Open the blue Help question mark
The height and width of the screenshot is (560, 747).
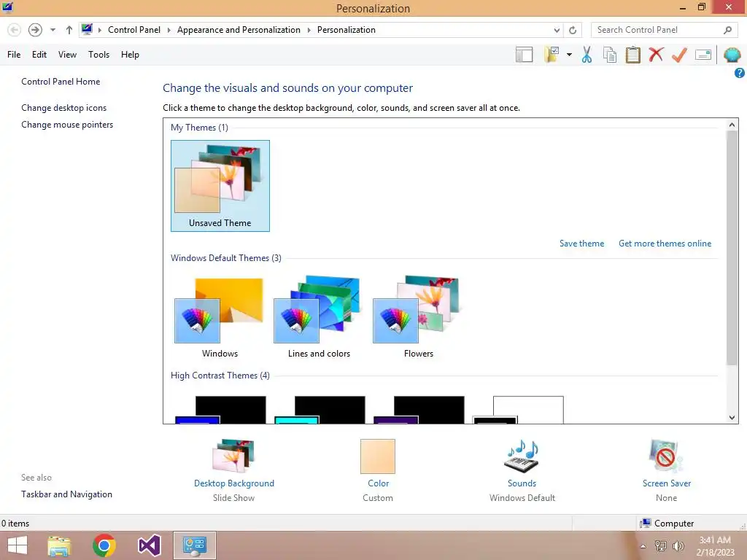coord(740,73)
